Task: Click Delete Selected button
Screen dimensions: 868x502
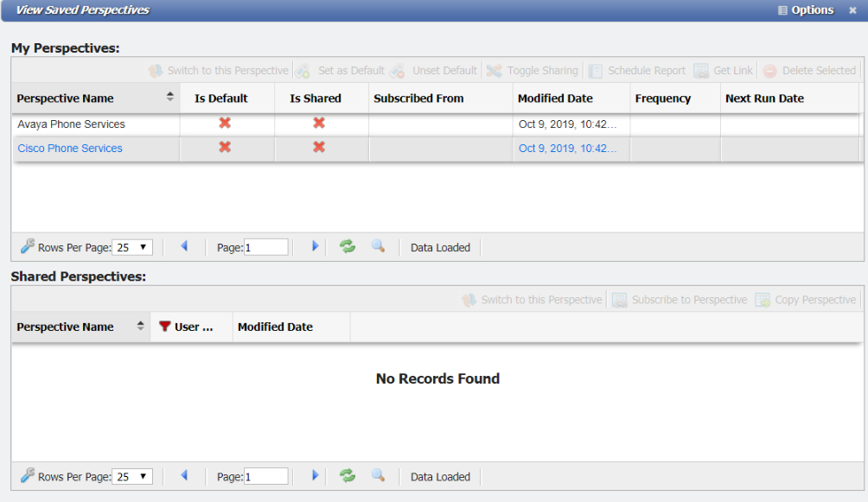Action: [809, 71]
